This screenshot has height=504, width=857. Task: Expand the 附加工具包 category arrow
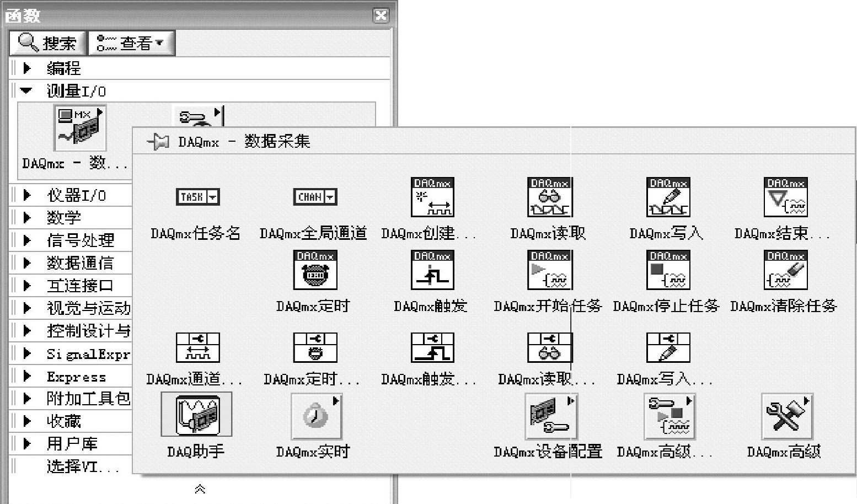pyautogui.click(x=27, y=398)
